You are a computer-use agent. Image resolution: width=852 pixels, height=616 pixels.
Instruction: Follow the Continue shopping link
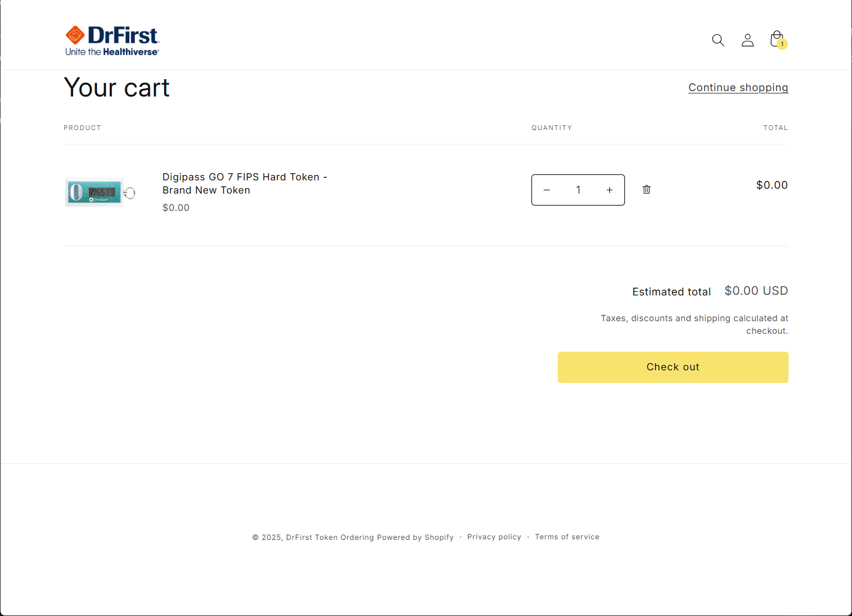tap(738, 87)
